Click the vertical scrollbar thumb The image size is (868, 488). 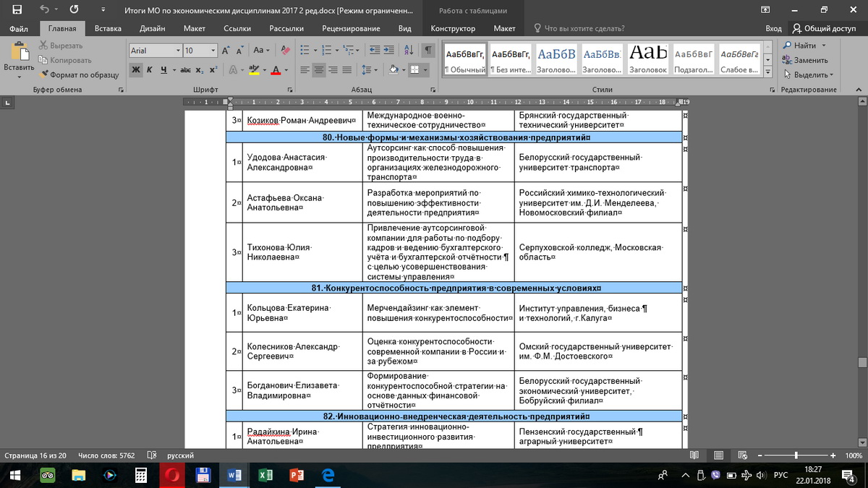click(862, 363)
